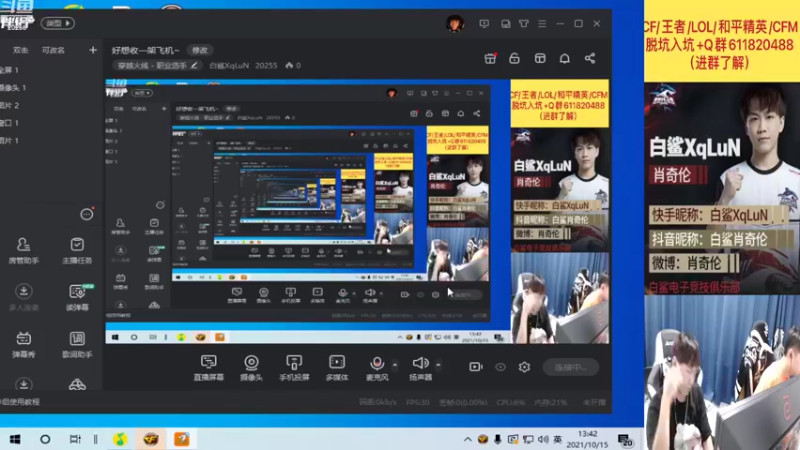Open the more tools ellipsis circle
The width and height of the screenshot is (800, 450).
pyautogui.click(x=87, y=214)
